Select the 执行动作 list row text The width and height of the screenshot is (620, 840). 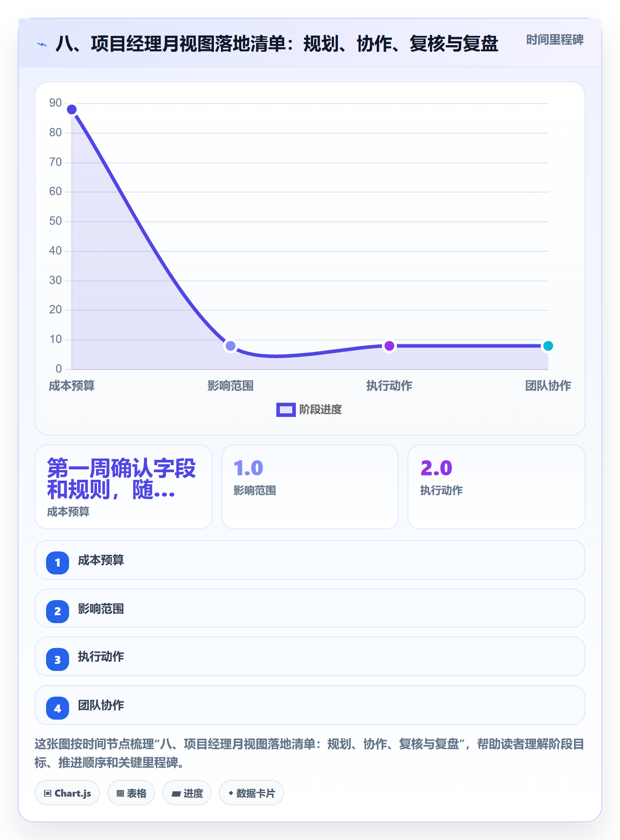(x=101, y=657)
